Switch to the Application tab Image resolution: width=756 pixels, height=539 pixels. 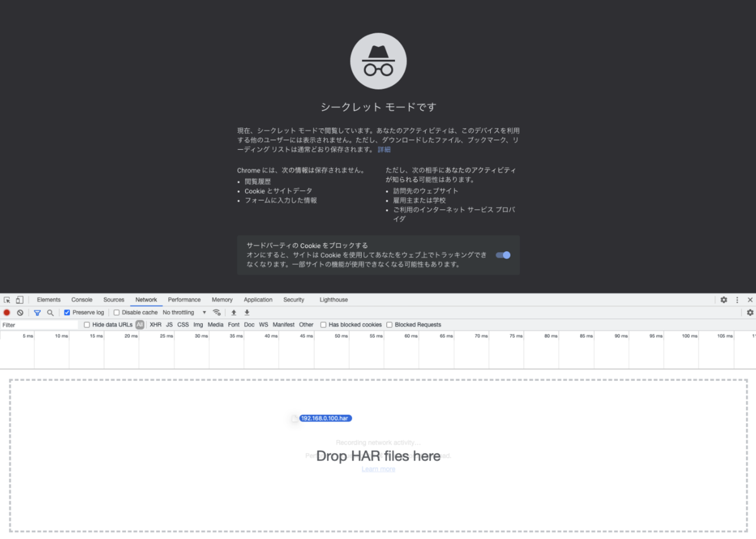tap(258, 300)
